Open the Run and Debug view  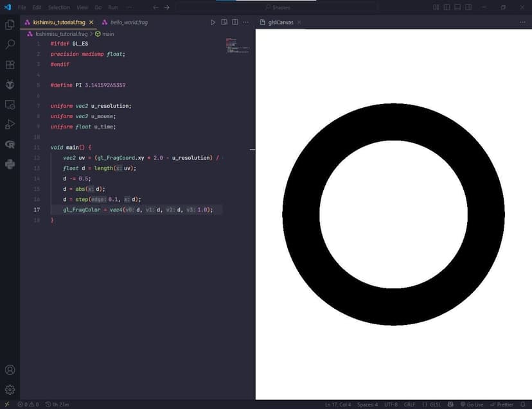[x=10, y=125]
